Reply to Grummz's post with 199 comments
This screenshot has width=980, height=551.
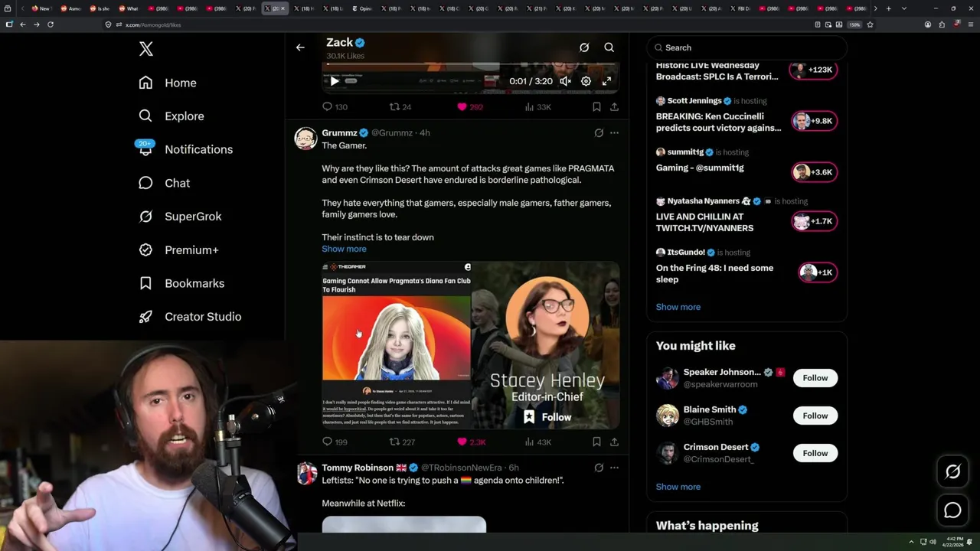point(335,442)
